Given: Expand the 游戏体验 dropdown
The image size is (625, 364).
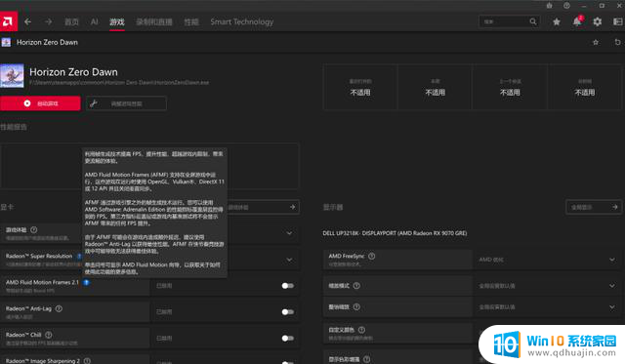Looking at the screenshot, I should (289, 233).
